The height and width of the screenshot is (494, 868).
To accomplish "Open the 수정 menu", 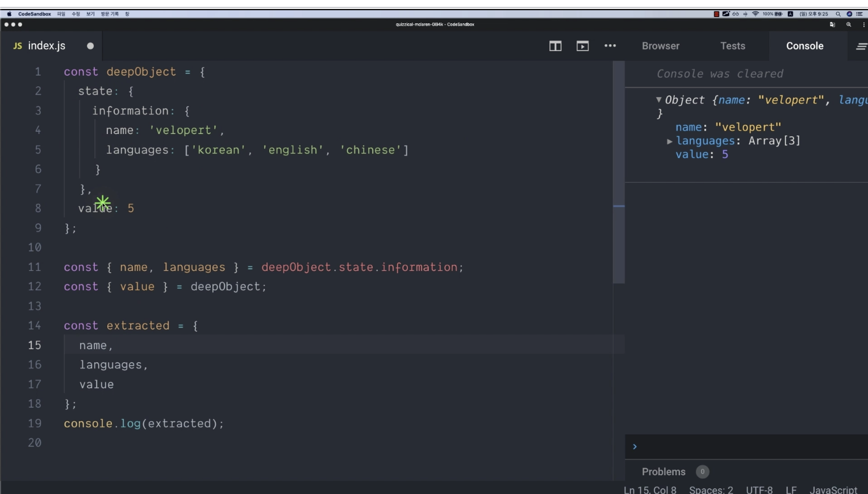I will point(76,14).
